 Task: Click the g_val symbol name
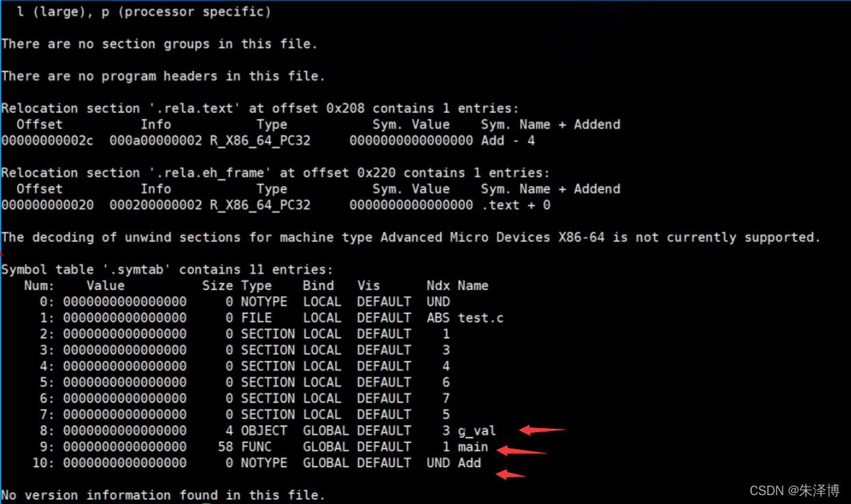point(477,431)
